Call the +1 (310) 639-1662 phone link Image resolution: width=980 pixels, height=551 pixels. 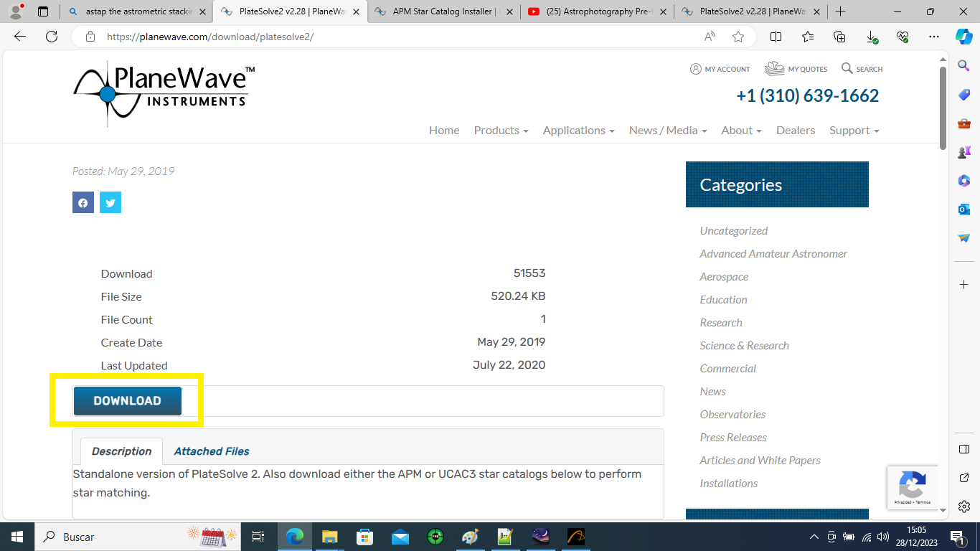pos(807,95)
